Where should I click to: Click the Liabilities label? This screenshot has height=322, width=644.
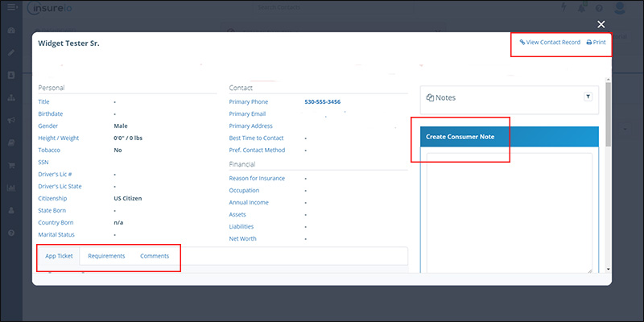pyautogui.click(x=241, y=226)
